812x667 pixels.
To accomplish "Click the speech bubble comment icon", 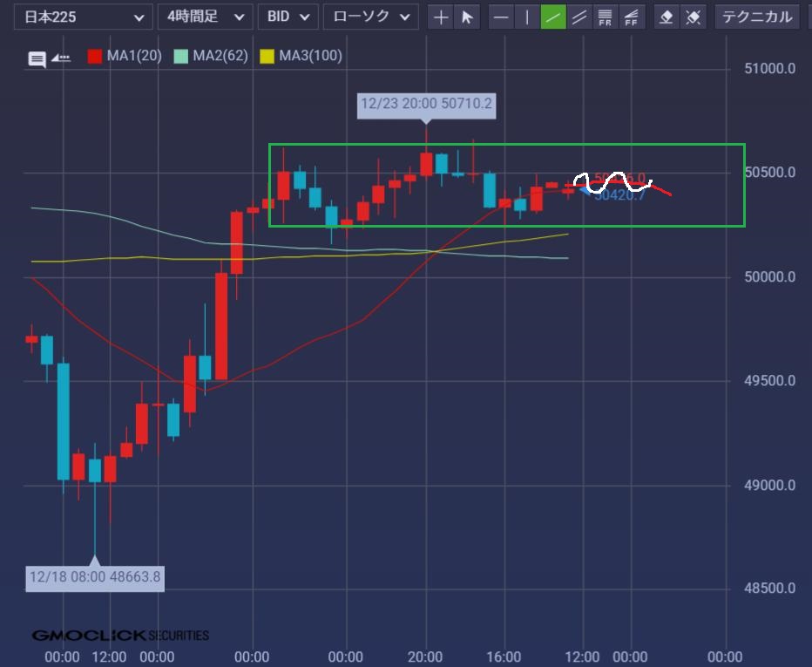I will (x=37, y=59).
